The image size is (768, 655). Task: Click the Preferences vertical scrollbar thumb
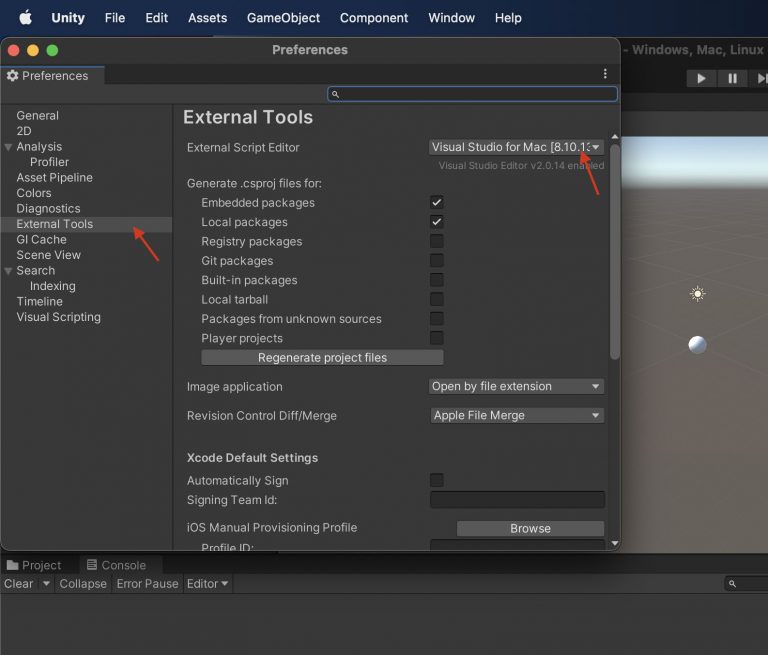click(x=615, y=252)
